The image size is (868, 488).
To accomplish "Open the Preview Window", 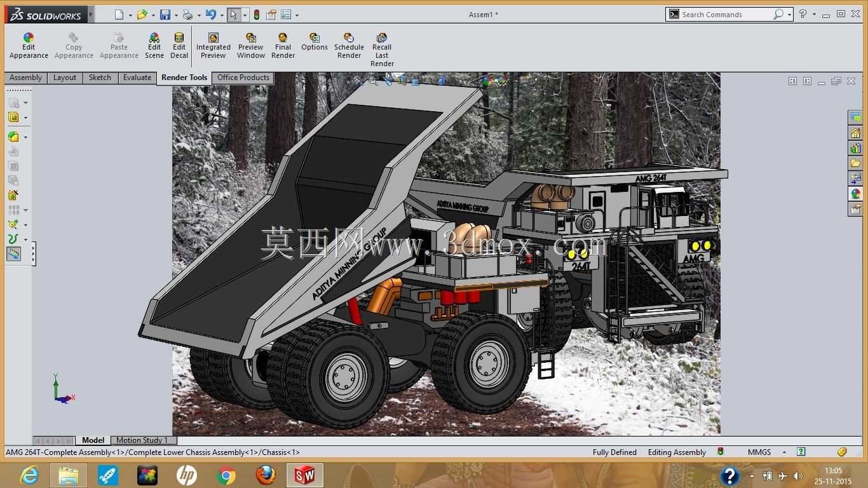I will (251, 46).
